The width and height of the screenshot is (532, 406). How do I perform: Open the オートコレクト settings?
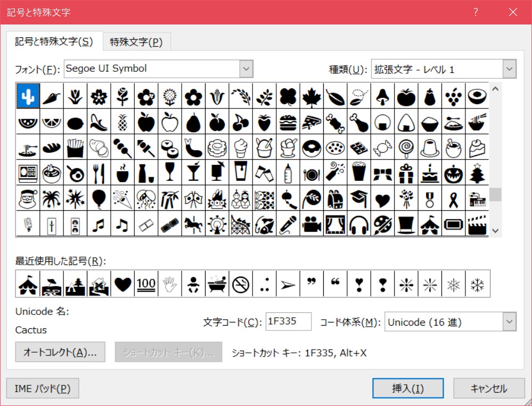point(60,352)
